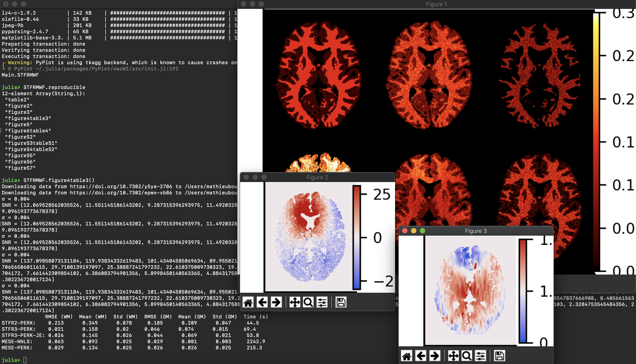This screenshot has width=636, height=364.
Task: Enable the Pan tool in Figure 3
Action: pyautogui.click(x=453, y=356)
